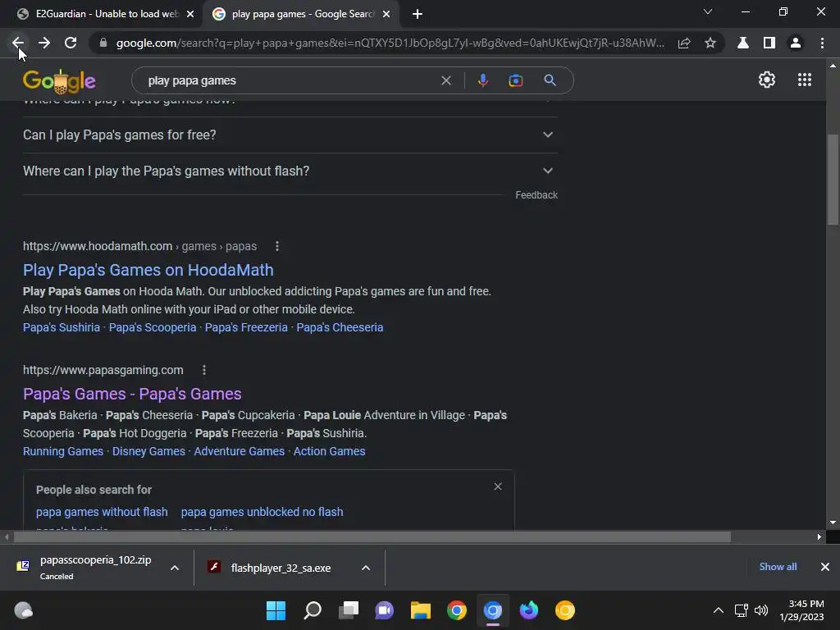Close the E2Guardian tab
This screenshot has height=630, width=840.
(x=190, y=14)
